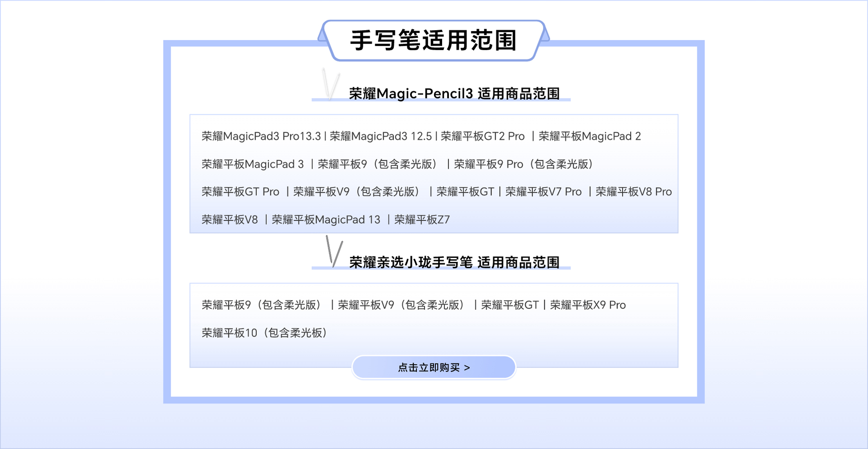868x449 pixels.
Task: Click the 荣耀平板MagicPad 3 entry
Action: (252, 164)
